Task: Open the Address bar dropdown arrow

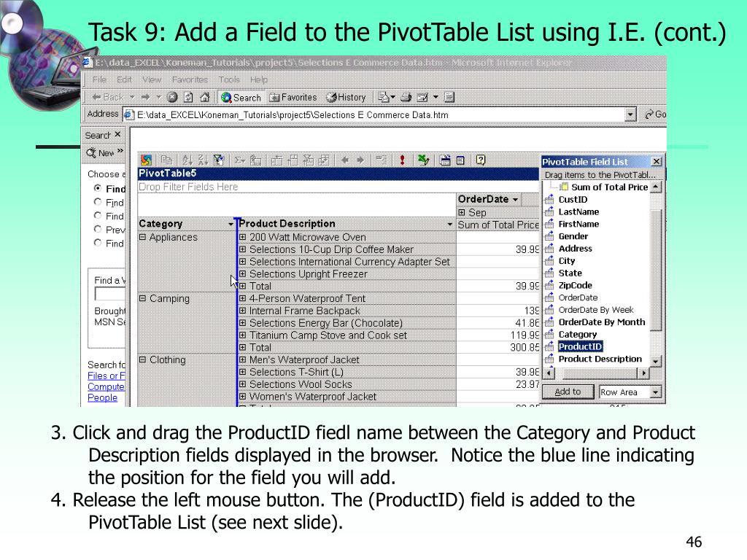Action: [630, 114]
